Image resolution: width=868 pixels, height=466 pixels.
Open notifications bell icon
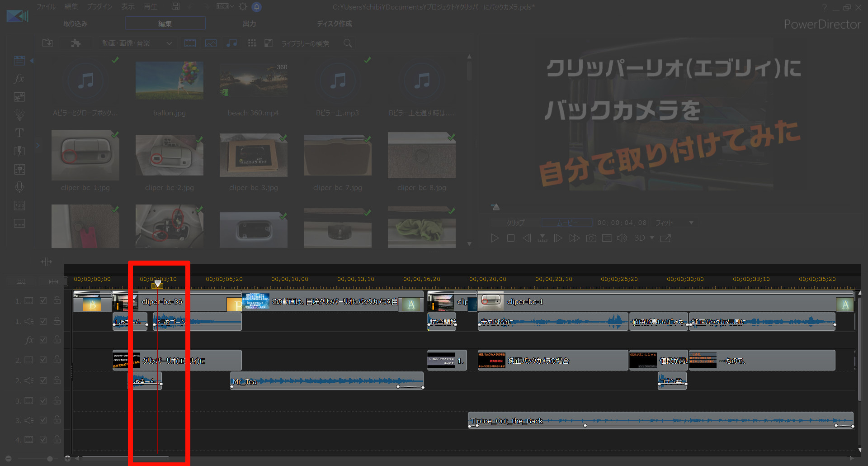tap(256, 7)
